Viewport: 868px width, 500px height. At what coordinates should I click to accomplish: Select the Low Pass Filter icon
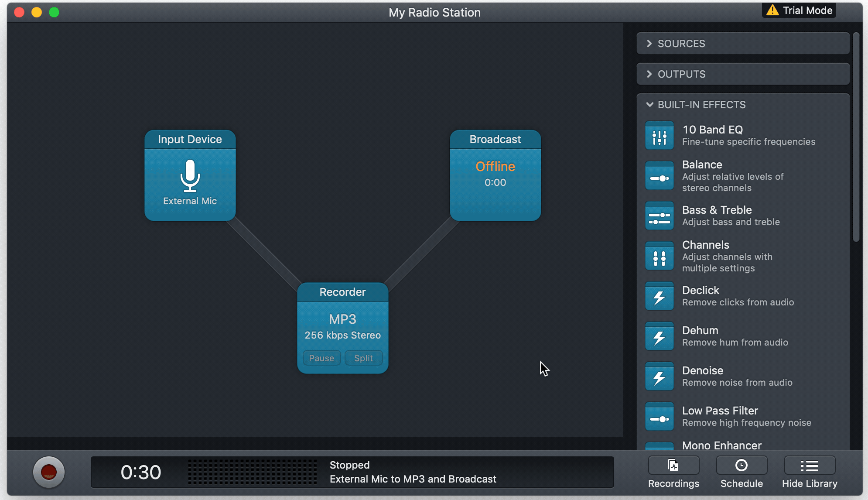(659, 417)
